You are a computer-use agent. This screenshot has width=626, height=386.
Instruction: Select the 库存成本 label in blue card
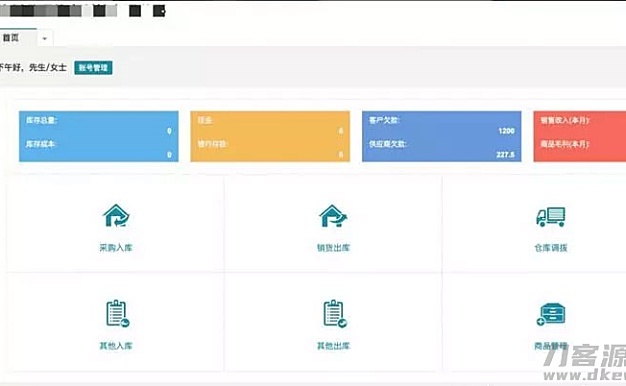pos(40,144)
